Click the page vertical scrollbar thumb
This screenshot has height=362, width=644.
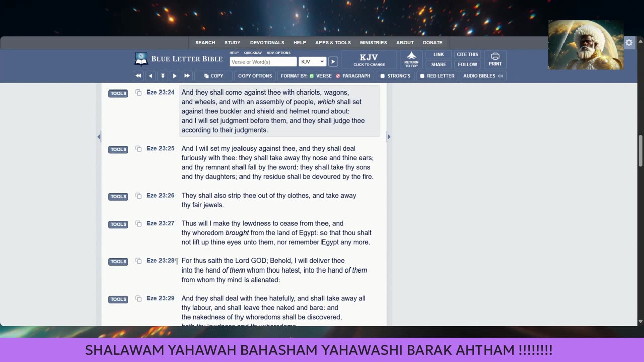640,151
